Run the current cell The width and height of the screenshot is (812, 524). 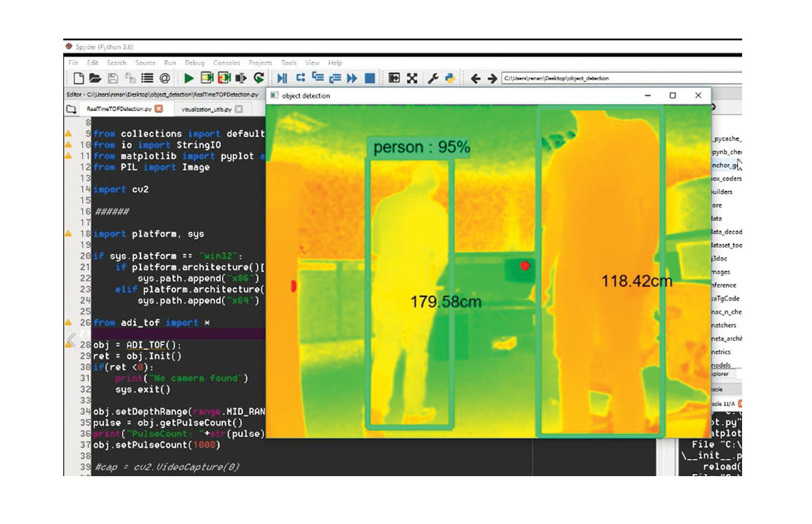(207, 78)
